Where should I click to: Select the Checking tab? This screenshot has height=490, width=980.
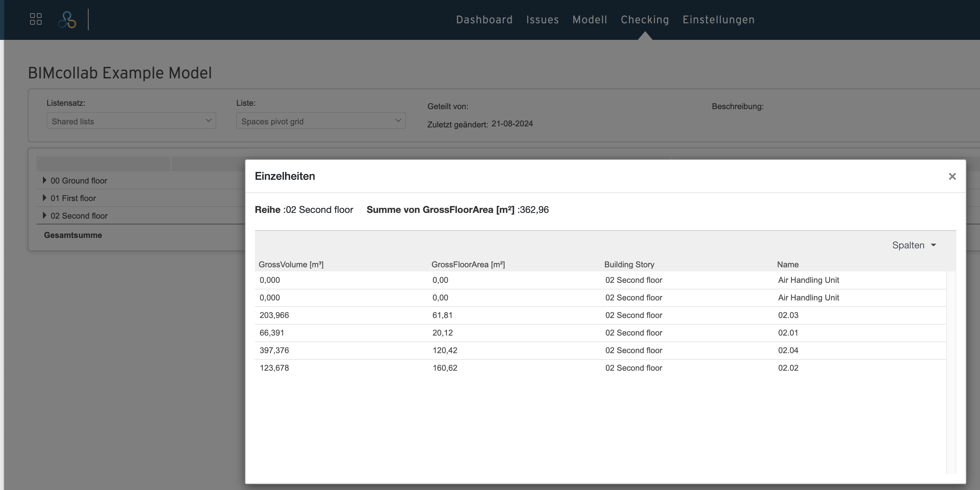click(x=645, y=20)
